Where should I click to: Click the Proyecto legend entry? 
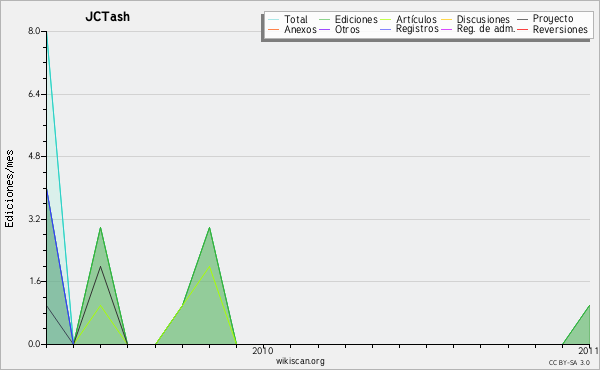pyautogui.click(x=545, y=18)
